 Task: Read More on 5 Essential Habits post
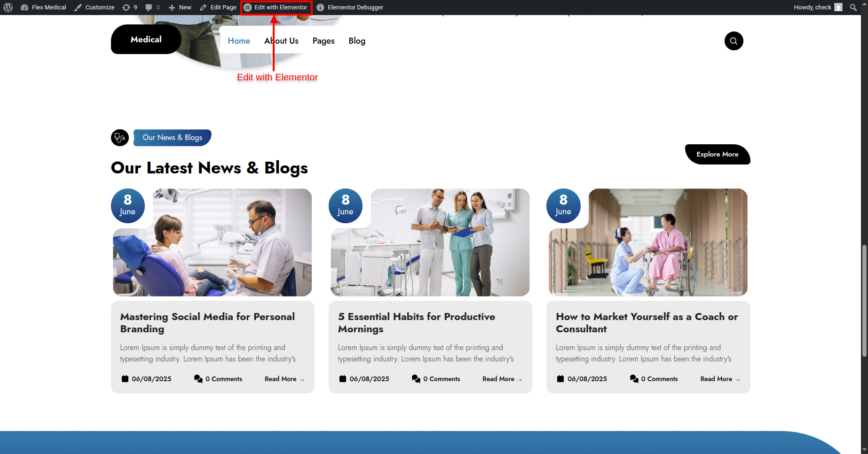pos(502,379)
